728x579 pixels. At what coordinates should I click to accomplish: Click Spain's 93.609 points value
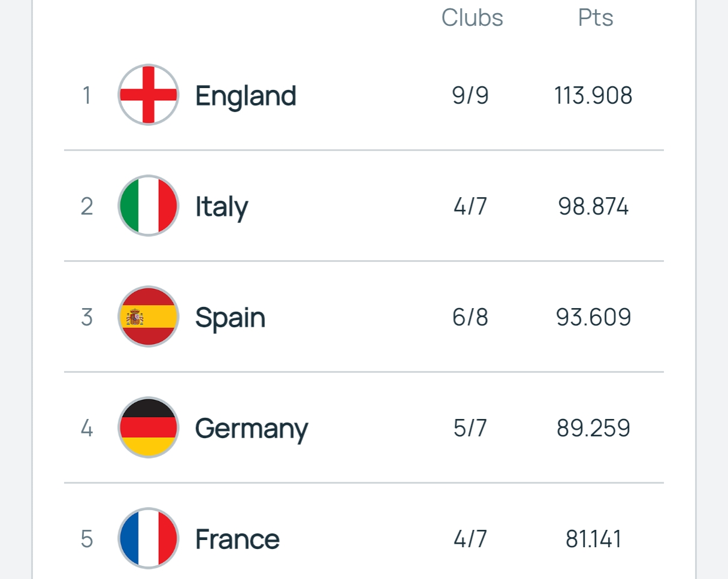coord(593,318)
